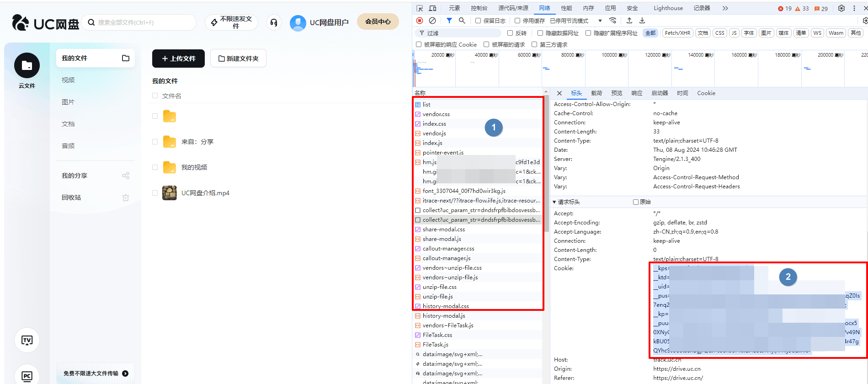Toggle the network filter funnel icon
This screenshot has height=384, width=868.
pos(449,21)
